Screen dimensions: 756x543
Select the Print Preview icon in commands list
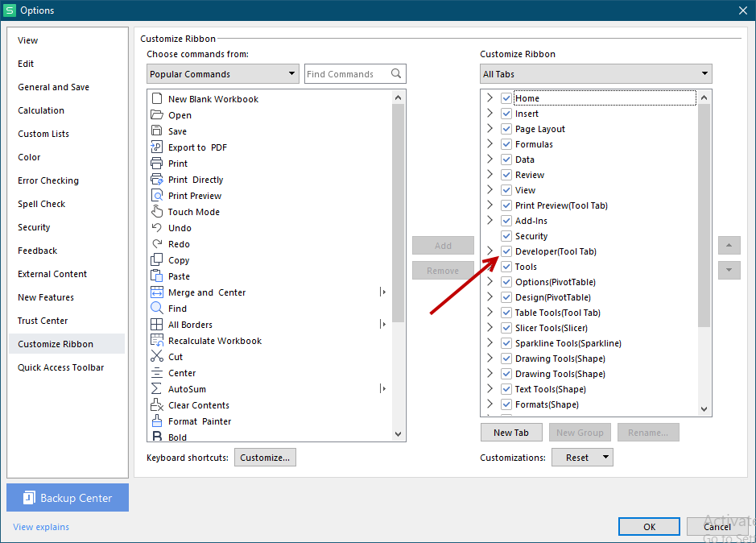(x=157, y=196)
